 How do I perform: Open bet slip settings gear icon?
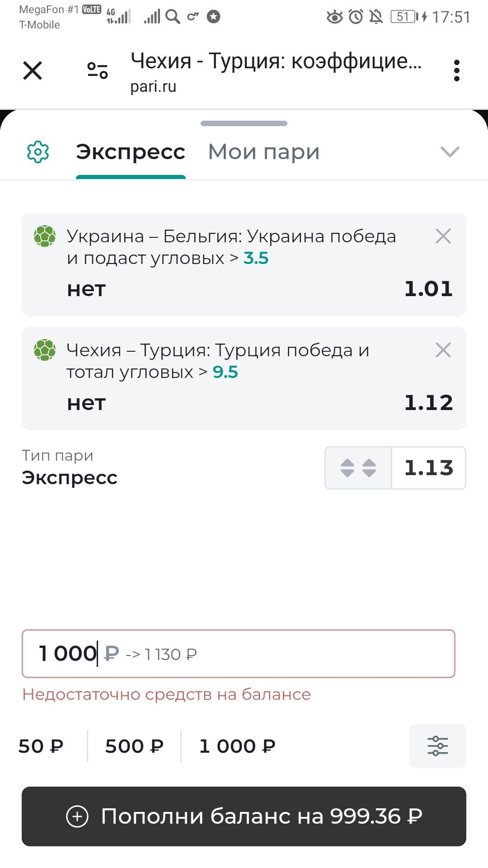click(x=38, y=152)
